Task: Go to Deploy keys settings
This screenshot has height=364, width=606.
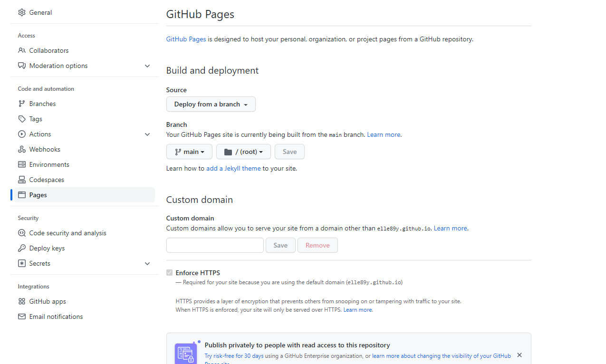Action: pos(85,248)
